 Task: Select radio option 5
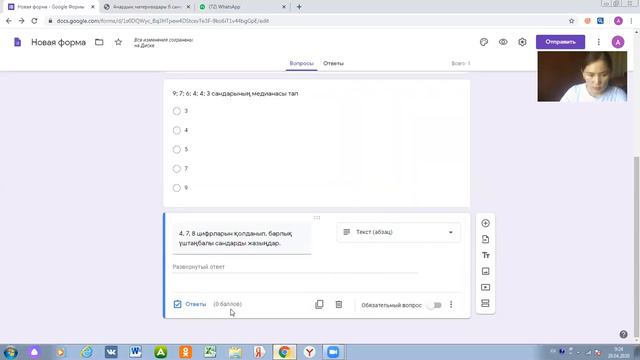(176, 149)
